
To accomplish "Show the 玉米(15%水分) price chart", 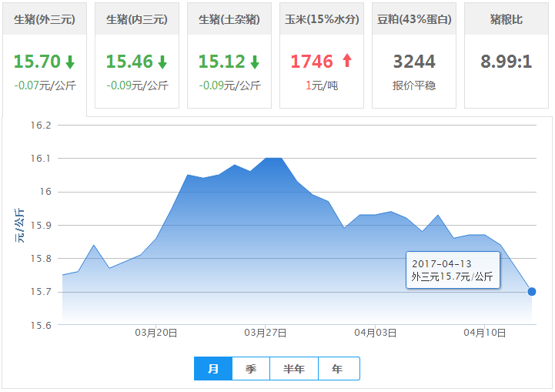I will point(322,19).
